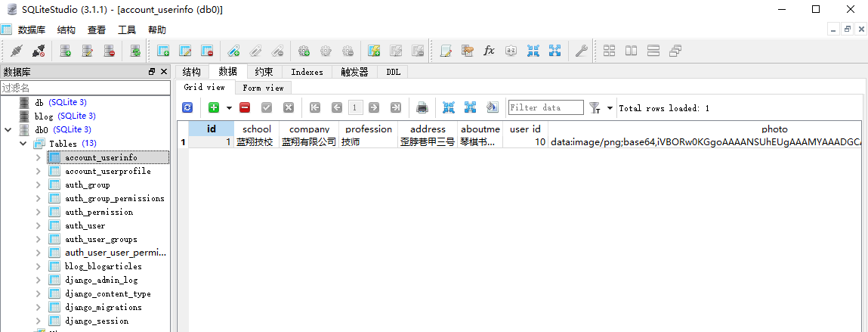Screen dimensions: 868x332
Task: Close the 数据库 side panel
Action: [x=164, y=72]
